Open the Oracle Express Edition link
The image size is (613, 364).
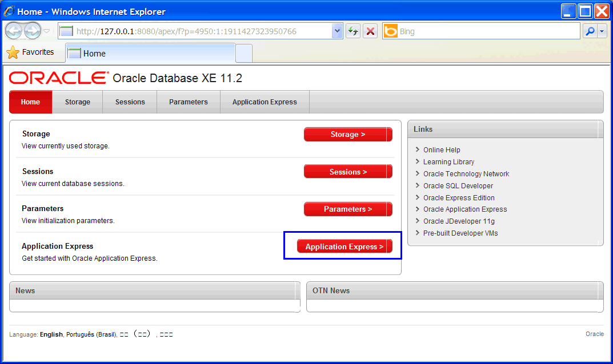coord(459,197)
